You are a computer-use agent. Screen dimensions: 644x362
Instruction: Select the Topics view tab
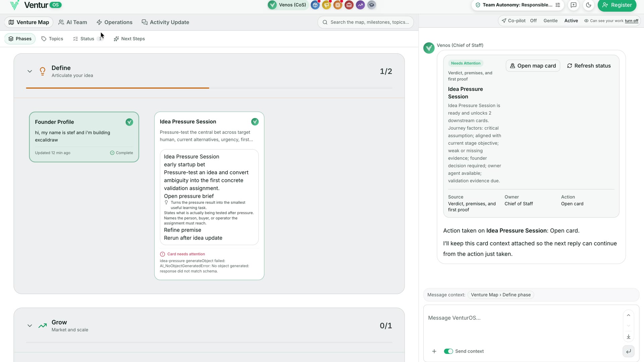[x=52, y=39]
